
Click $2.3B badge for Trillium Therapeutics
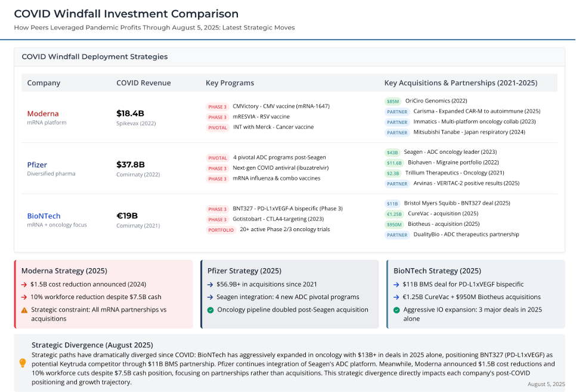click(393, 173)
